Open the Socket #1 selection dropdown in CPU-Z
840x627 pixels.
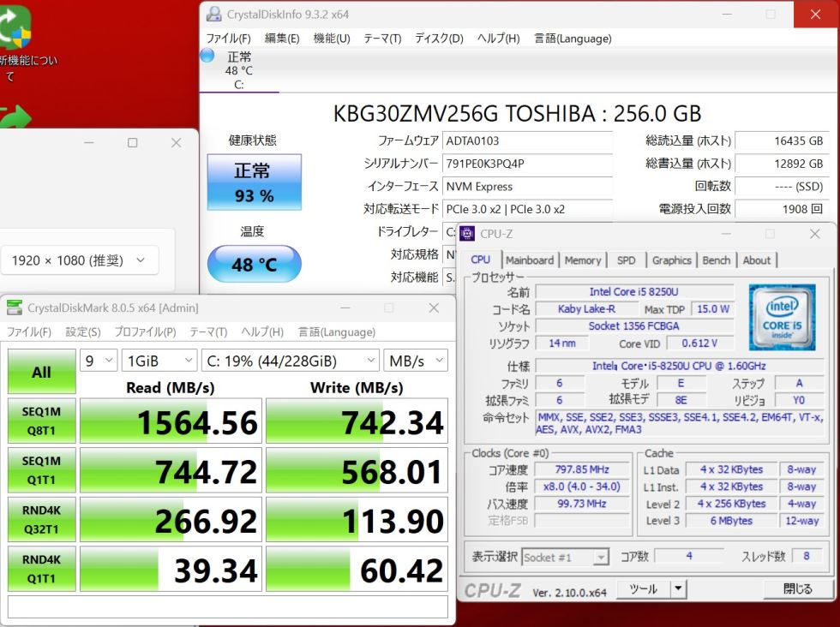pyautogui.click(x=566, y=558)
